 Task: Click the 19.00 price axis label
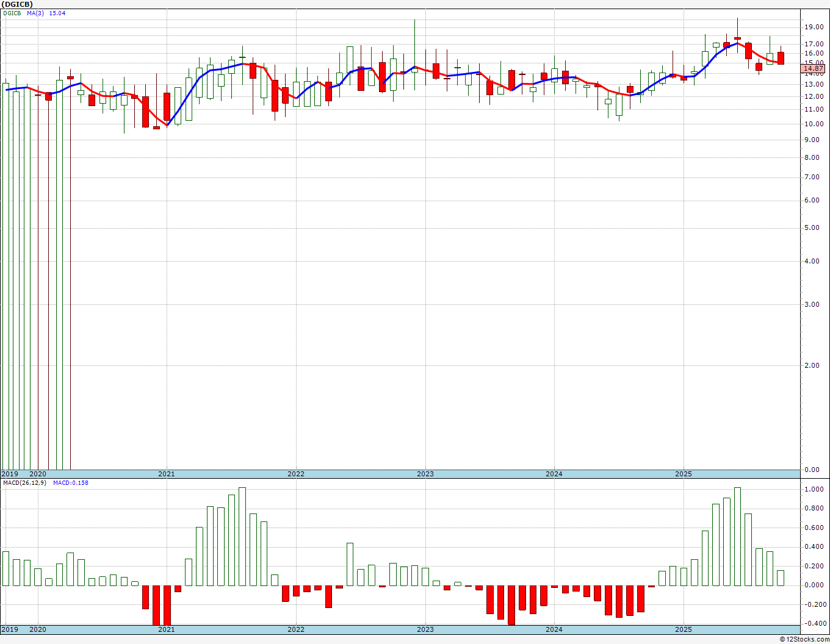coord(814,27)
